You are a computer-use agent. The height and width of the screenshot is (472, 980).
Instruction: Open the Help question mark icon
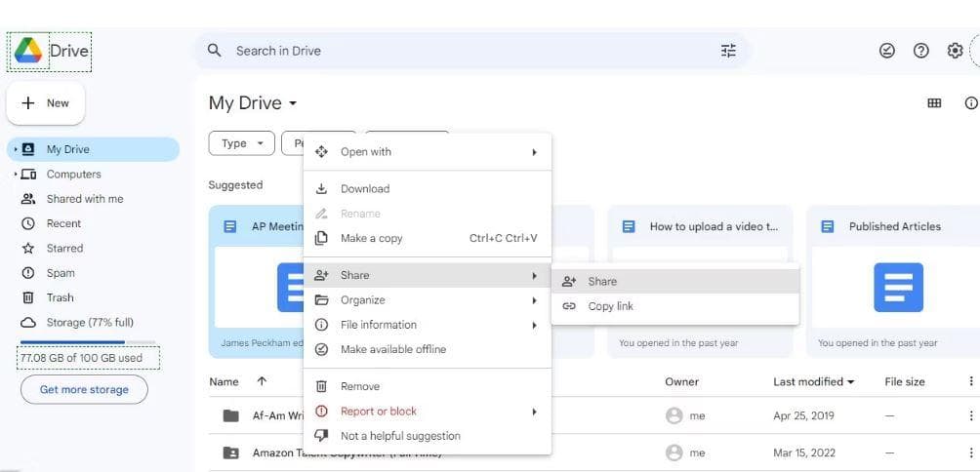920,51
